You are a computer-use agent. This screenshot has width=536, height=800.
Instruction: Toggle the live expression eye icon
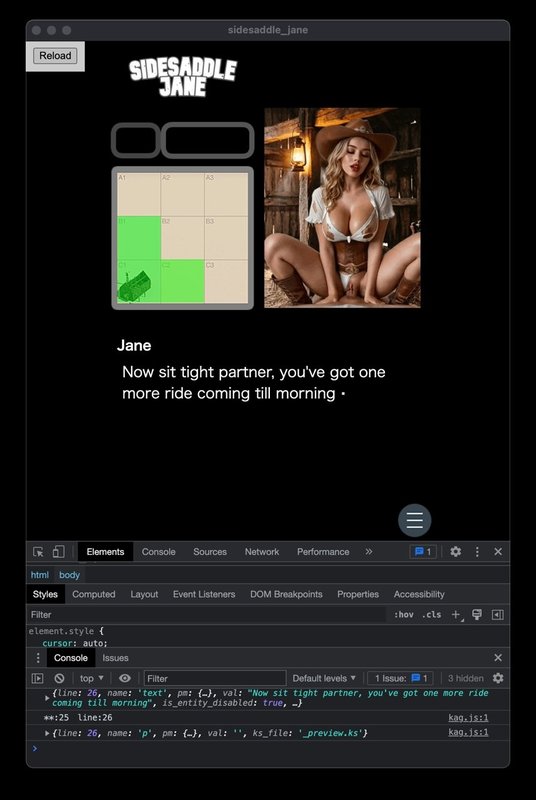click(x=124, y=678)
